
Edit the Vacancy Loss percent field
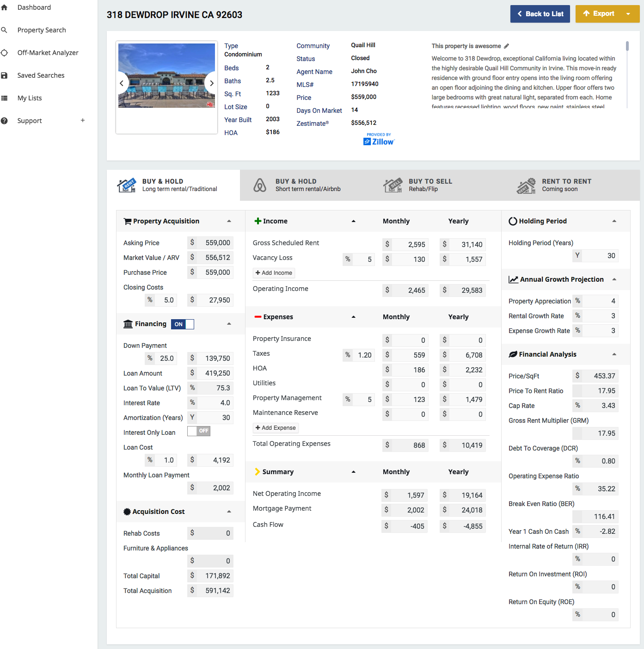(363, 260)
